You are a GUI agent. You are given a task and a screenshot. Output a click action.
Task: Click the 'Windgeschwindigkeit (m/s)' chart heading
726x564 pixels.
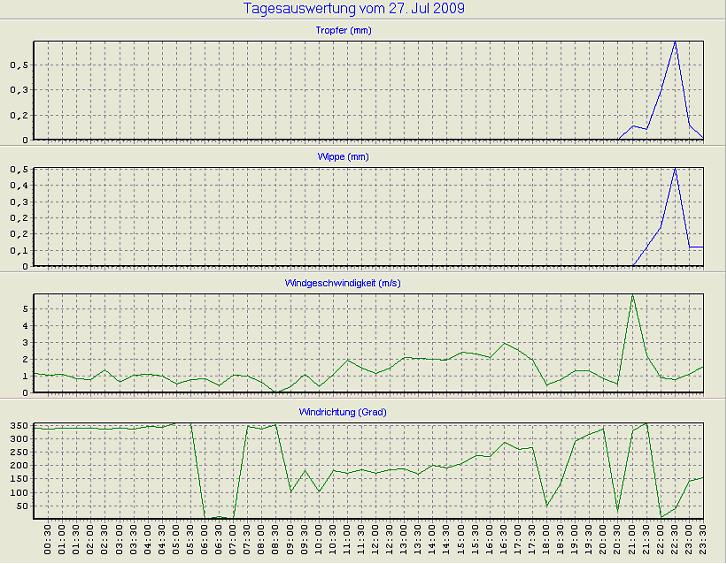tap(367, 284)
